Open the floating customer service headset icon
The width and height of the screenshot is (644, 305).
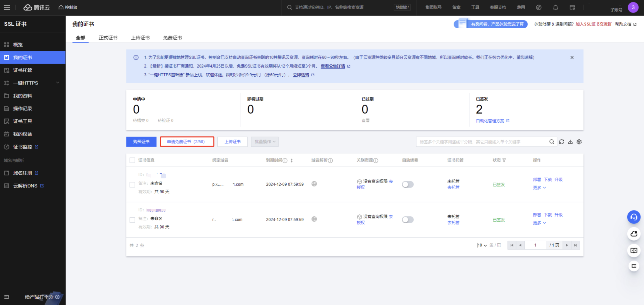tap(634, 217)
